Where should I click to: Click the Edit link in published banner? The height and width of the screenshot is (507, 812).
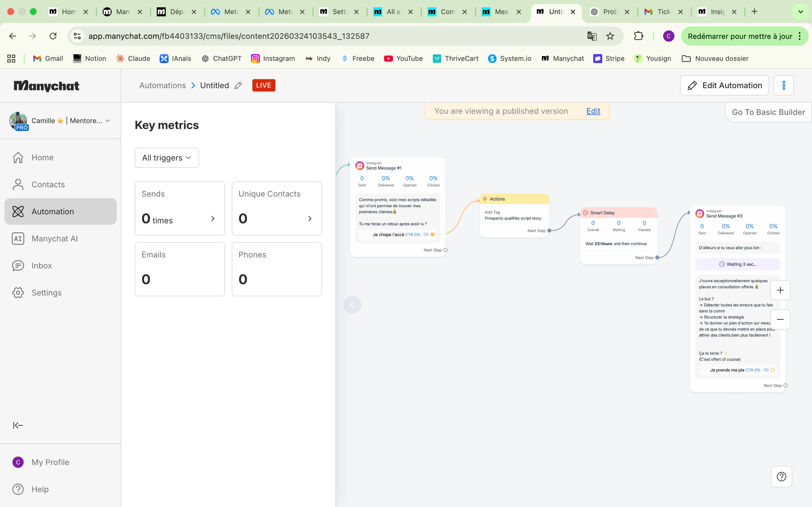coord(593,111)
